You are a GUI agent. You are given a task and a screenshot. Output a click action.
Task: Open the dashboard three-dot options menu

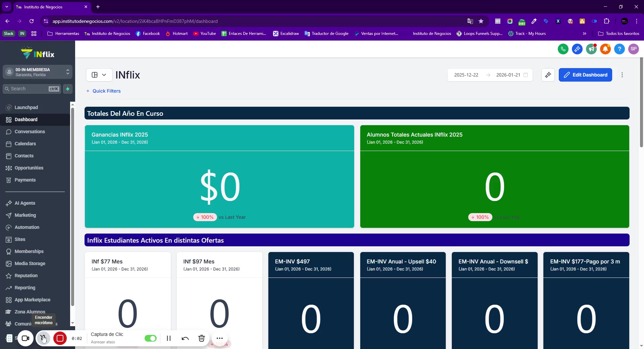click(x=622, y=75)
